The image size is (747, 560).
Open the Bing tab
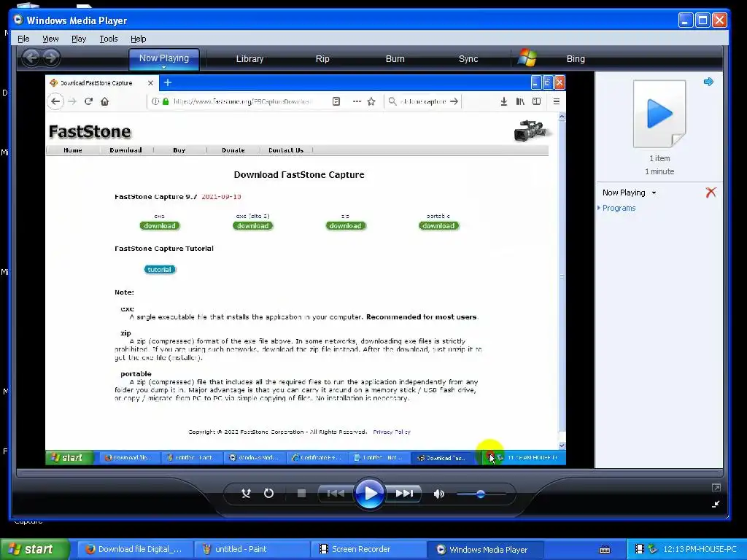[x=576, y=59]
